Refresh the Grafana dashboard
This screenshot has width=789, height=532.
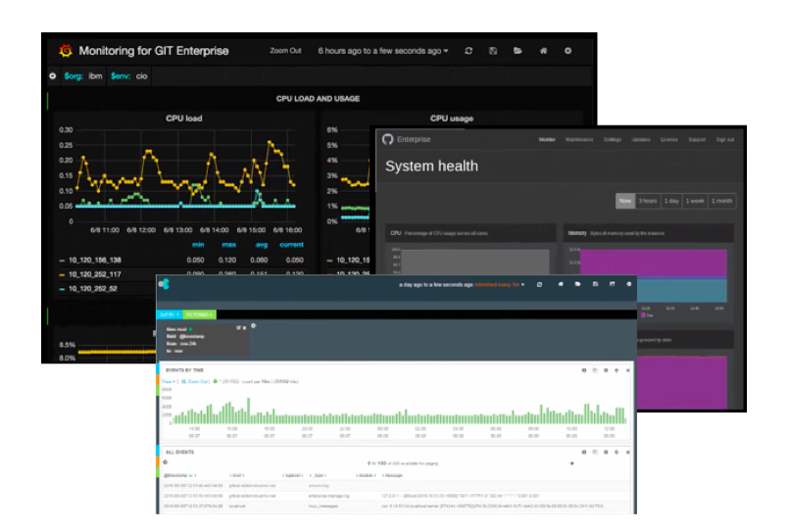coord(468,51)
